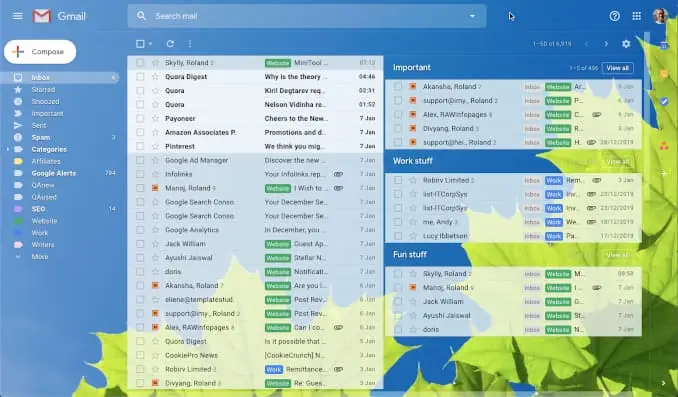Click the Compose button
This screenshot has width=678, height=397.
(40, 51)
